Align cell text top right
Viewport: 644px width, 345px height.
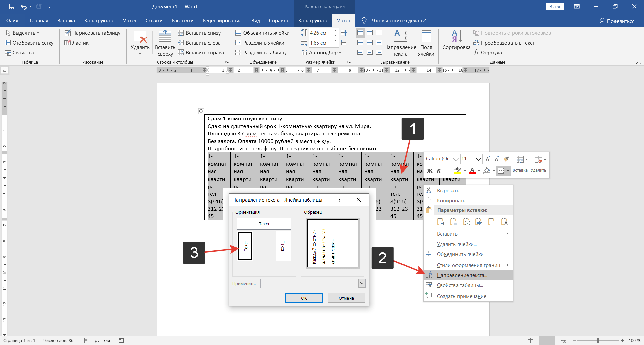379,33
